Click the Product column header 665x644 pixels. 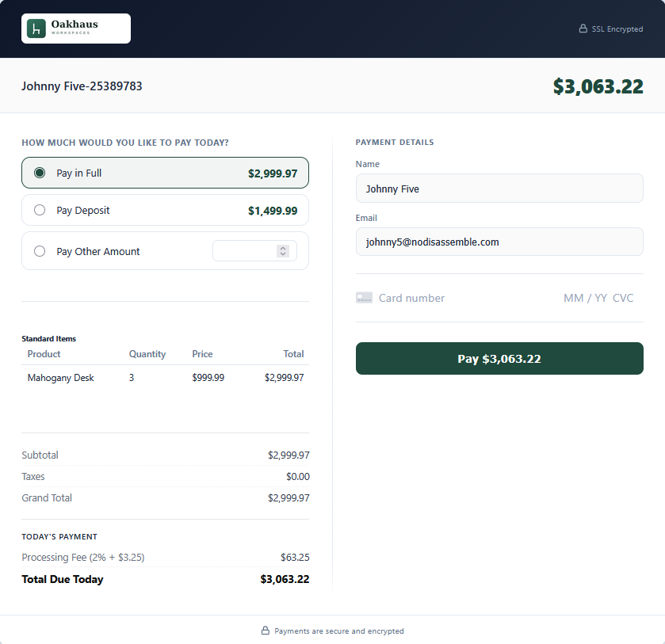click(x=44, y=353)
